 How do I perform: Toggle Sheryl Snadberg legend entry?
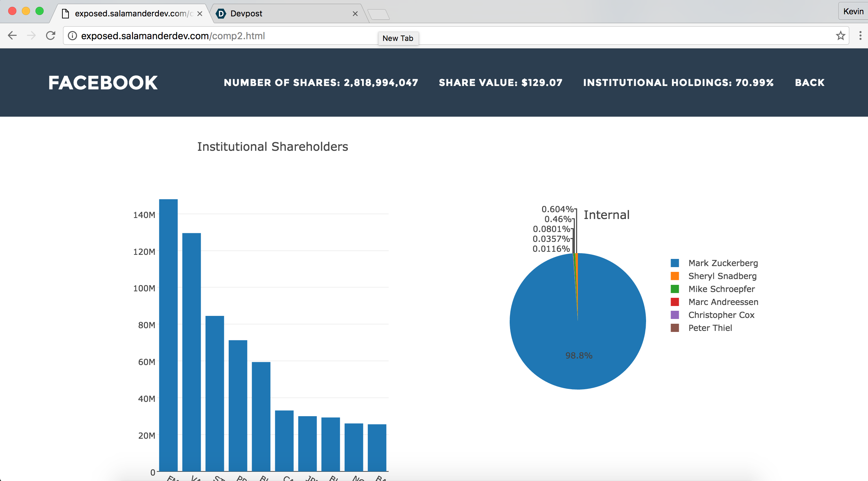coord(722,276)
